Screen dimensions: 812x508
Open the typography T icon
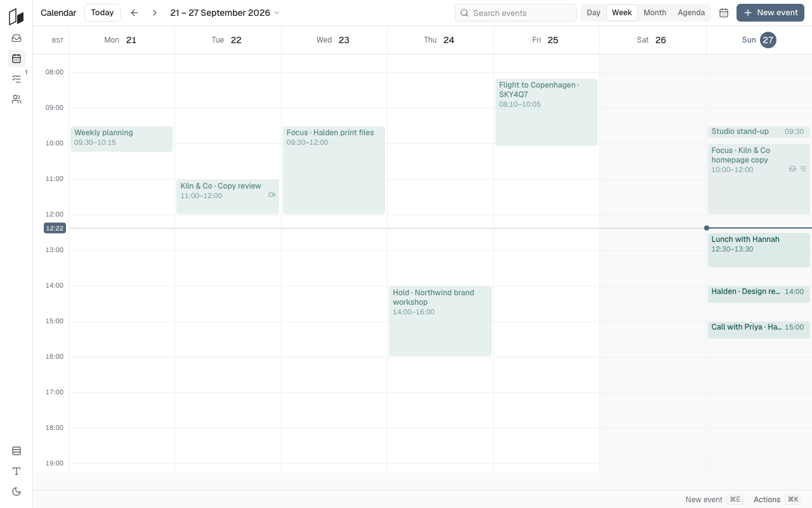tap(16, 471)
